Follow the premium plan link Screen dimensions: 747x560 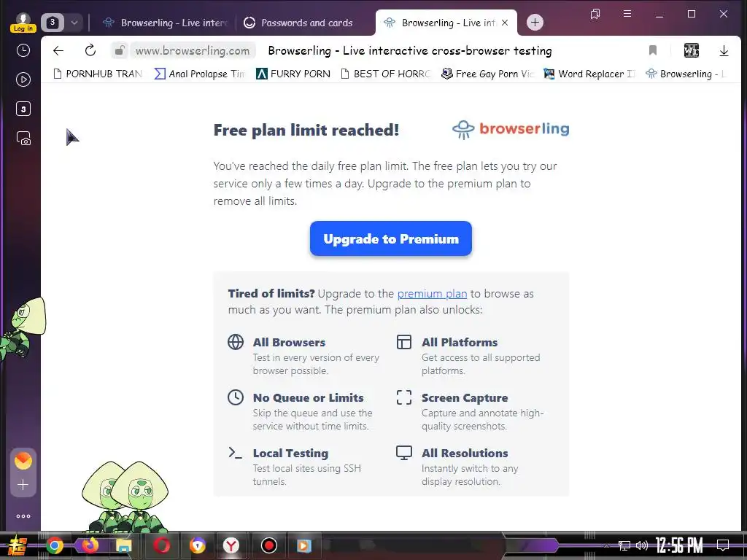tap(432, 294)
